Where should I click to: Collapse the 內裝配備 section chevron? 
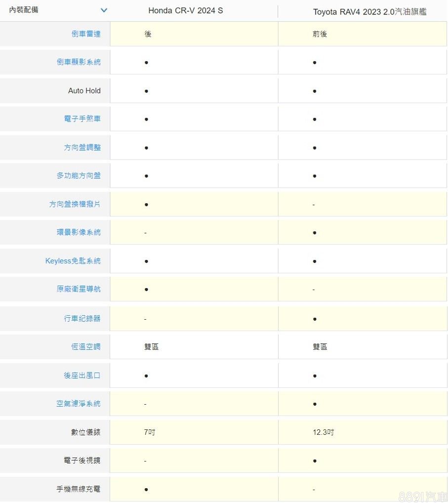pos(104,10)
